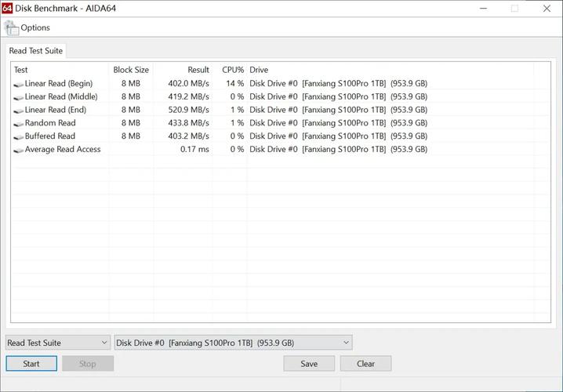
Task: Select the Linear Read (Middle) row
Action: 281,96
